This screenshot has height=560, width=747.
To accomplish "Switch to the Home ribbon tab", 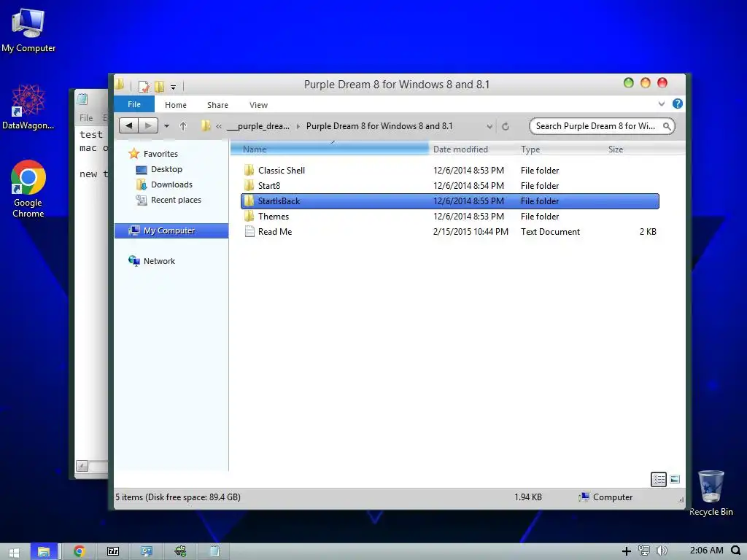I will coord(176,105).
